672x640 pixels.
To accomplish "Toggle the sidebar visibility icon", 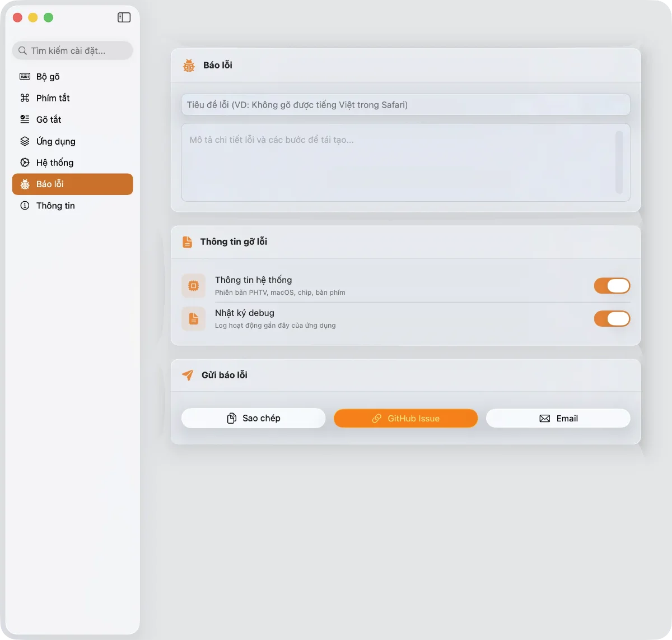I will (124, 17).
